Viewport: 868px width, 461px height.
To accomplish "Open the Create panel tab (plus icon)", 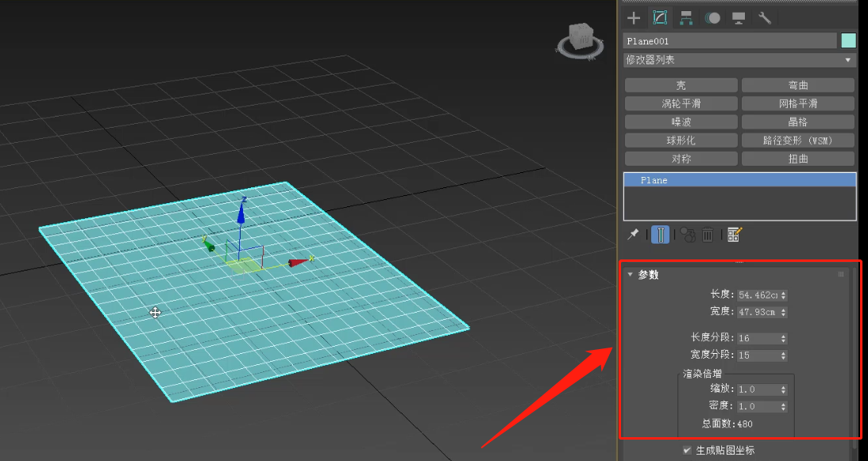I will tap(633, 17).
